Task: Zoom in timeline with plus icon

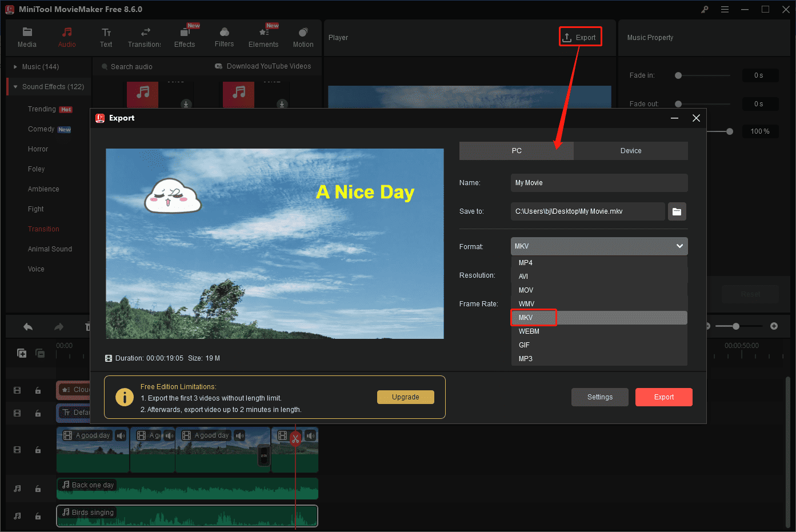Action: click(x=774, y=326)
